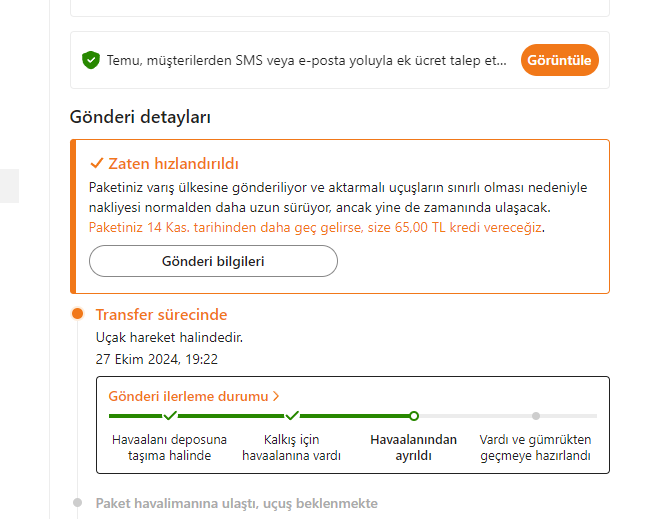Click chevron arrow after Gönderi ilerleme durumu
Viewport: 668px width, 519px height.
coord(276,396)
